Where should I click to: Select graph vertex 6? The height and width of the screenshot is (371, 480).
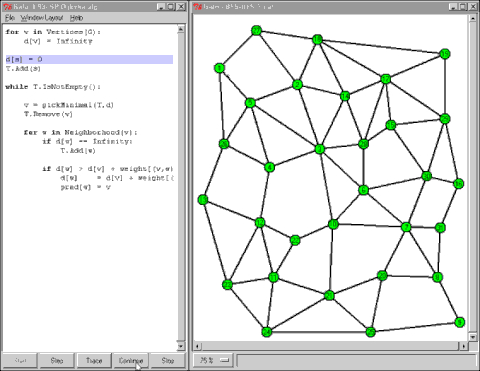click(363, 190)
